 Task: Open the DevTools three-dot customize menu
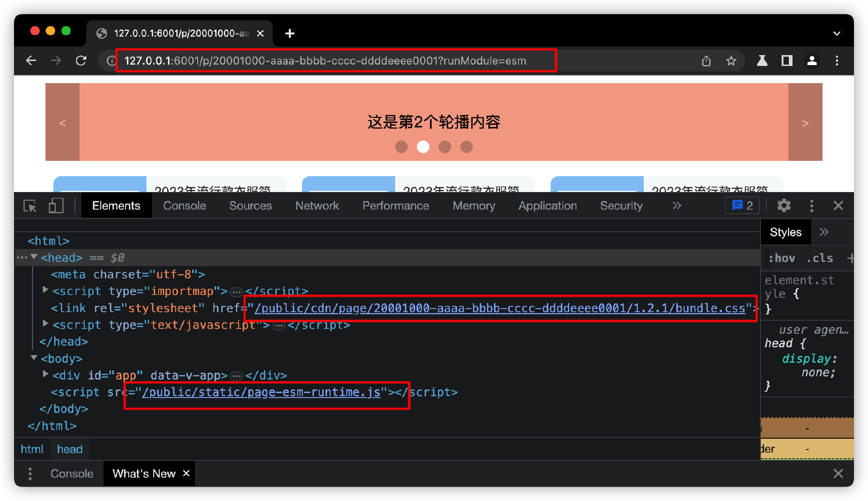click(811, 206)
